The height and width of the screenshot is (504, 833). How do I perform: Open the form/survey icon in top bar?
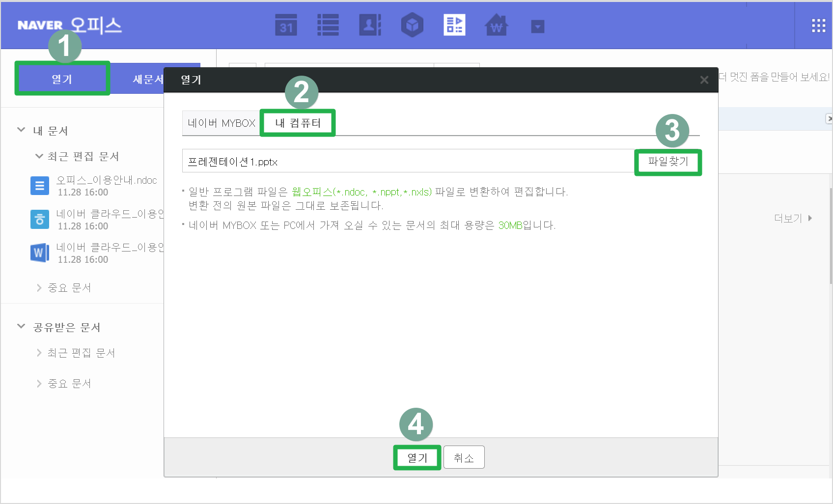[454, 25]
